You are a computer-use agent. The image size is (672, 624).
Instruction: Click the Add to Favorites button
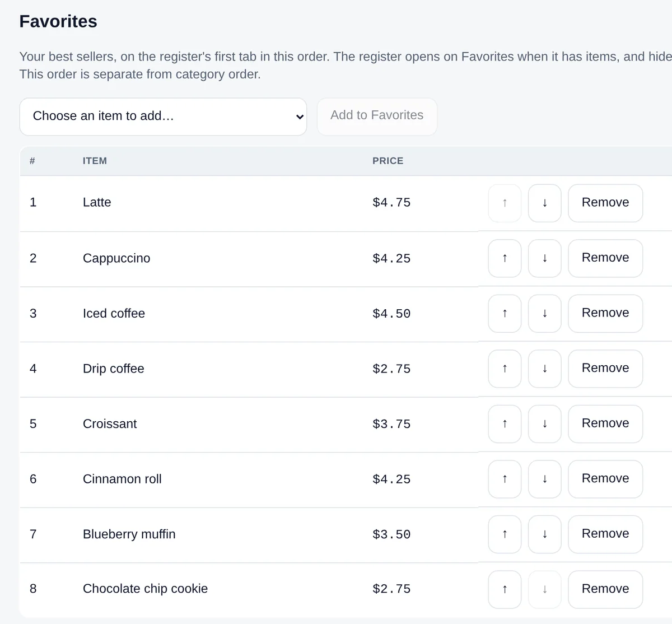click(x=377, y=117)
